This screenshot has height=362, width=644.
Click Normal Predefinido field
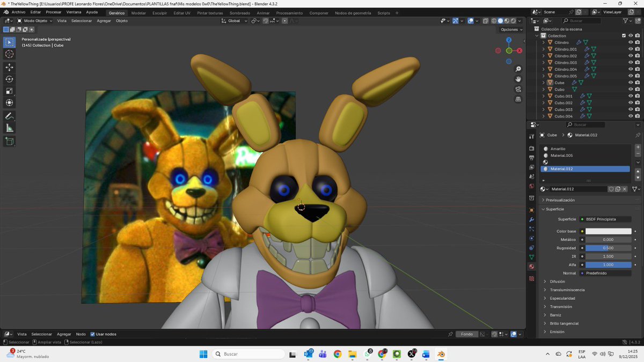coord(605,274)
